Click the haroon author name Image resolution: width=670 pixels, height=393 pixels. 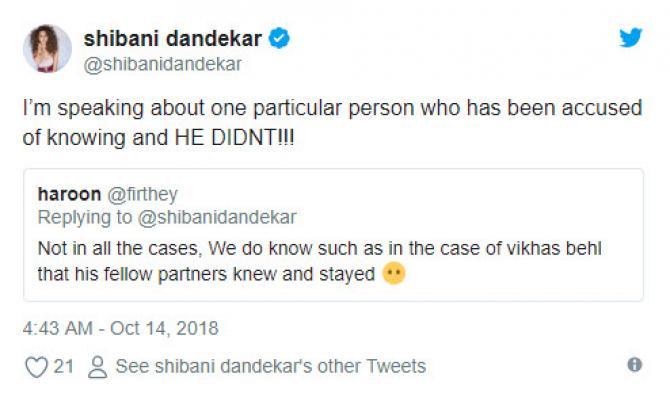point(69,194)
